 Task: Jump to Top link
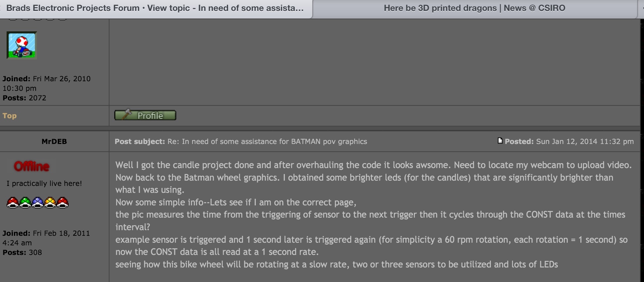pos(10,116)
